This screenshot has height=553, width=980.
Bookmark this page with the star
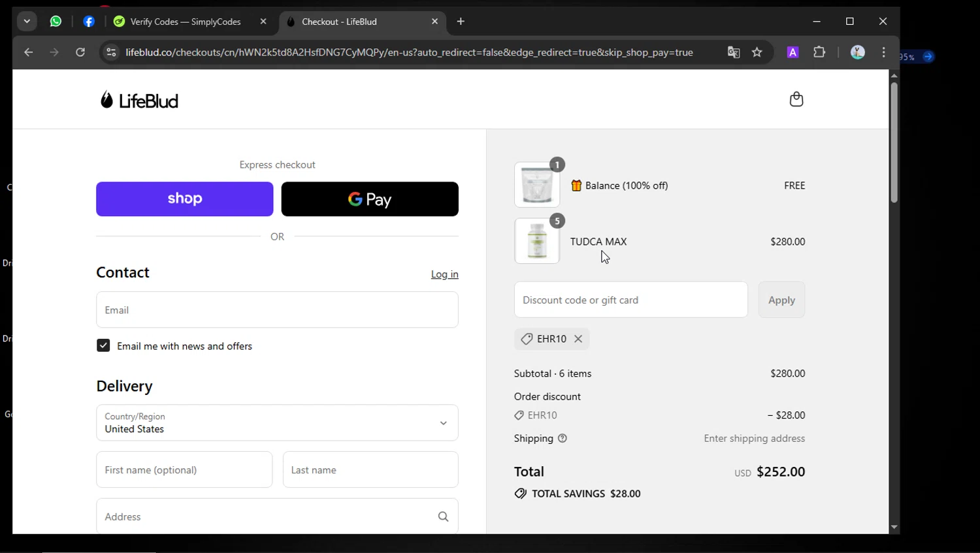point(757,52)
